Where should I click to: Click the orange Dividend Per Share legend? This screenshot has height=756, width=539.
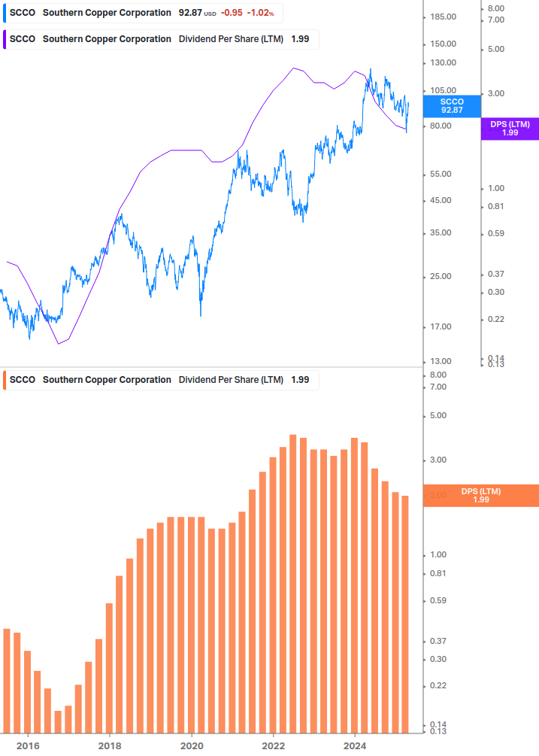click(161, 380)
